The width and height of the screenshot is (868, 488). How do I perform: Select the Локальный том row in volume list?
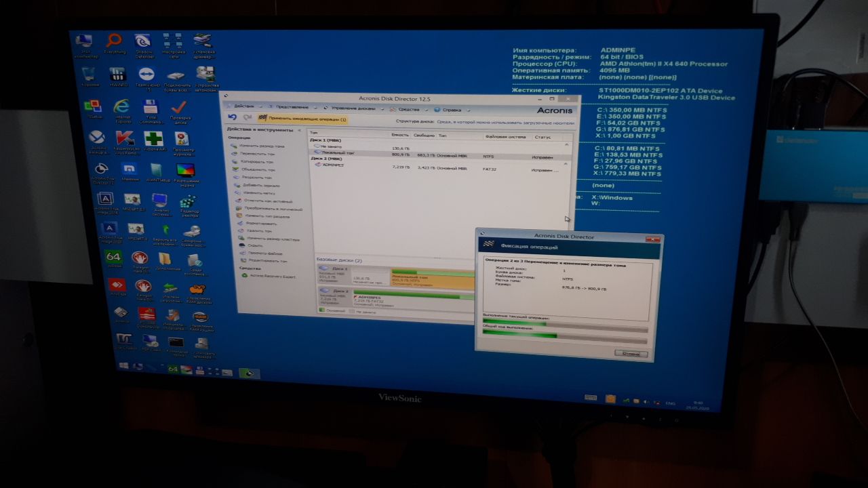point(439,155)
